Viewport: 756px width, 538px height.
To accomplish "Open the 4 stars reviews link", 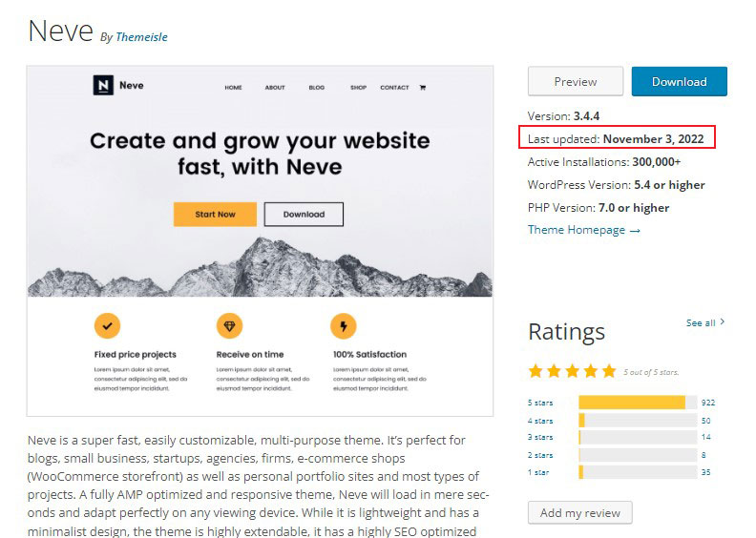I will click(540, 421).
